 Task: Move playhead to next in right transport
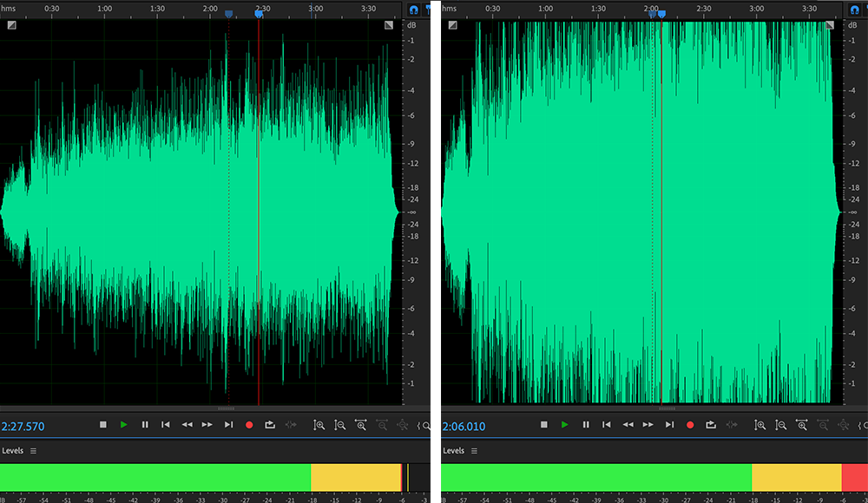coord(669,425)
